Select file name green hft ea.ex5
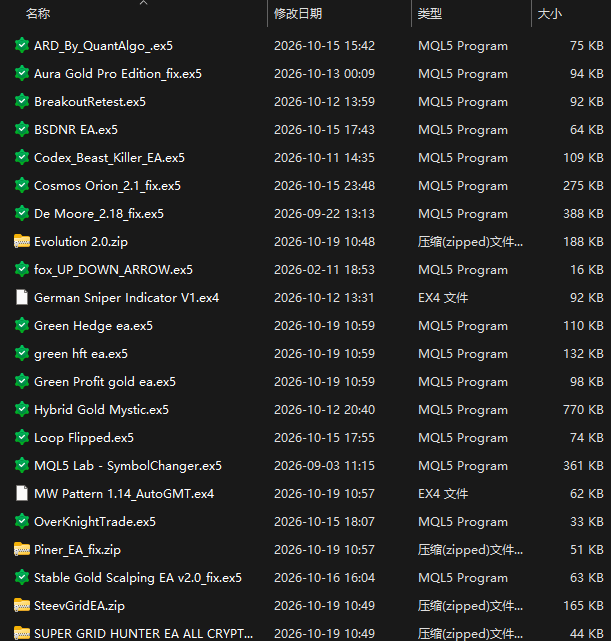The width and height of the screenshot is (611, 641). [x=81, y=354]
